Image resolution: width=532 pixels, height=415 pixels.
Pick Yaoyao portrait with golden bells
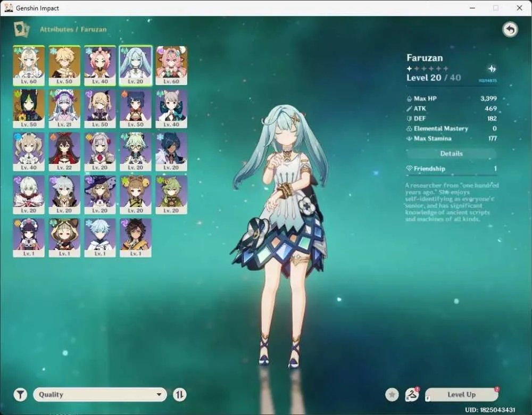pyautogui.click(x=136, y=195)
